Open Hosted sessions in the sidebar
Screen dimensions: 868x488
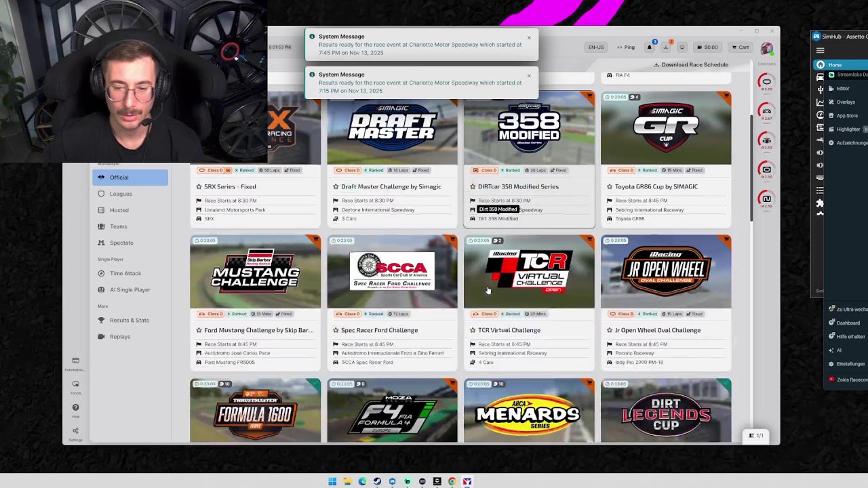pyautogui.click(x=130, y=210)
